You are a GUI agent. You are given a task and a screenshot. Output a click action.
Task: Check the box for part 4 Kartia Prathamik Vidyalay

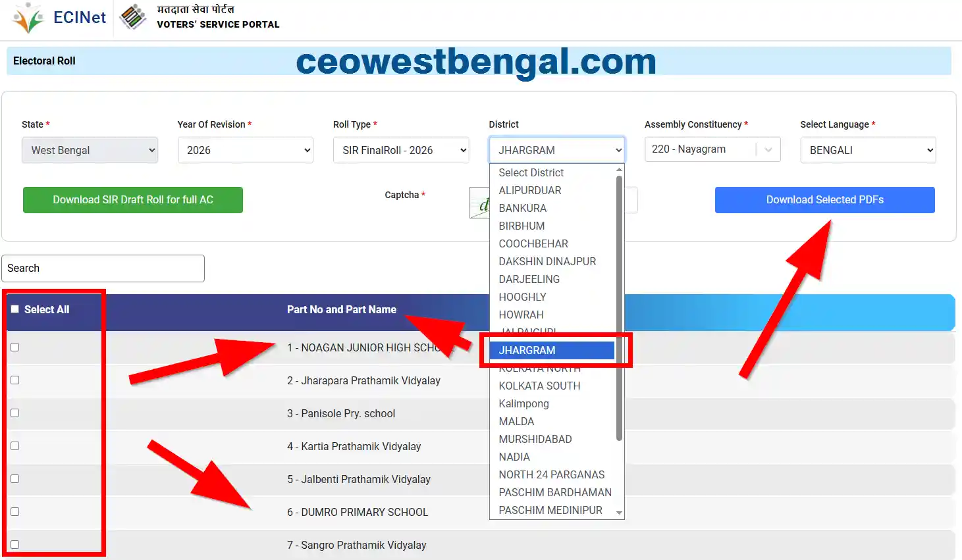point(14,445)
